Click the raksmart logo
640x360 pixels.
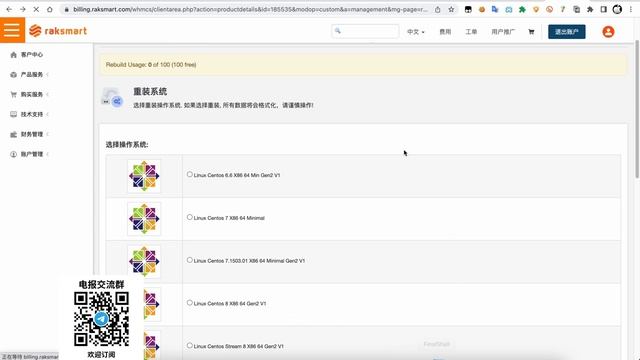(x=58, y=31)
